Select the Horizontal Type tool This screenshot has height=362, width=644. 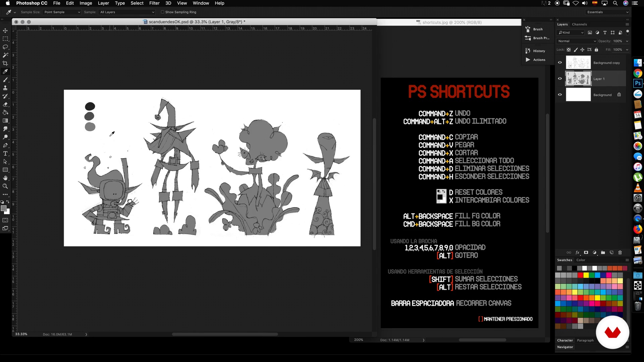coord(5,154)
